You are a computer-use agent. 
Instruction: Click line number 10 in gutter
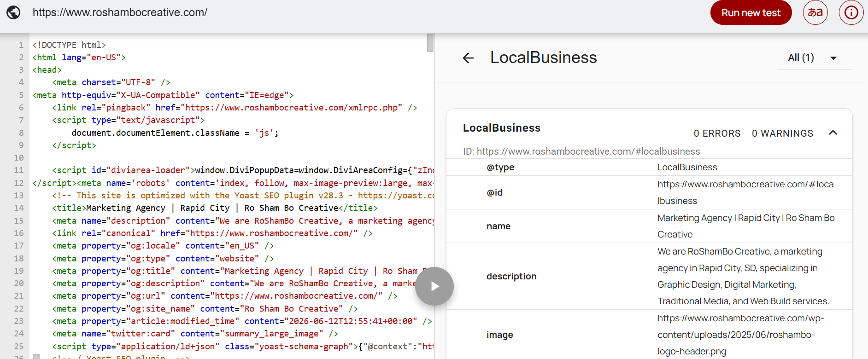pyautogui.click(x=18, y=158)
